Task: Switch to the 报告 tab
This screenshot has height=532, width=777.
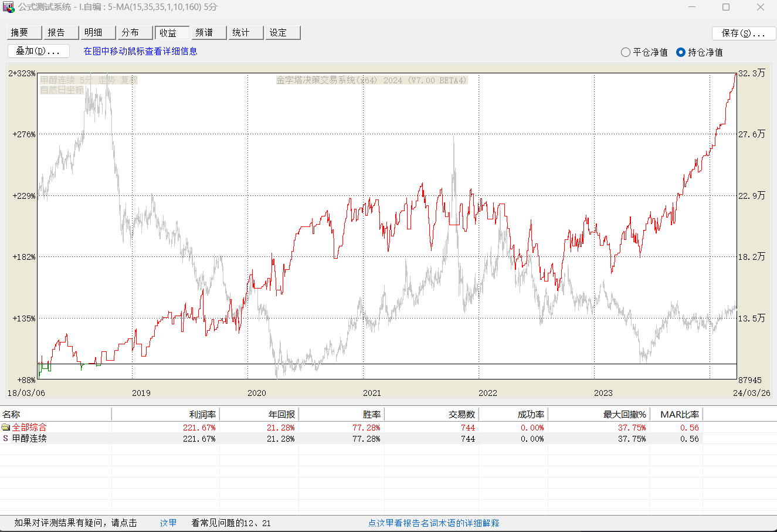Action: [x=62, y=33]
